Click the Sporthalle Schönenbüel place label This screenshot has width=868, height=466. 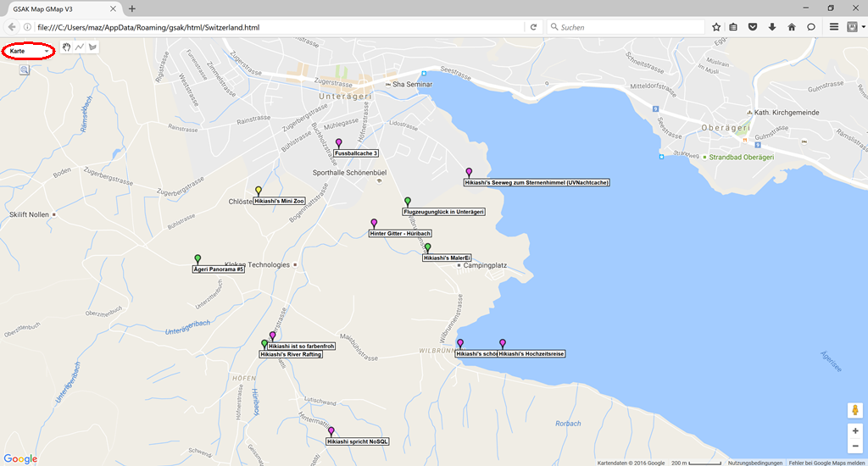tap(349, 173)
